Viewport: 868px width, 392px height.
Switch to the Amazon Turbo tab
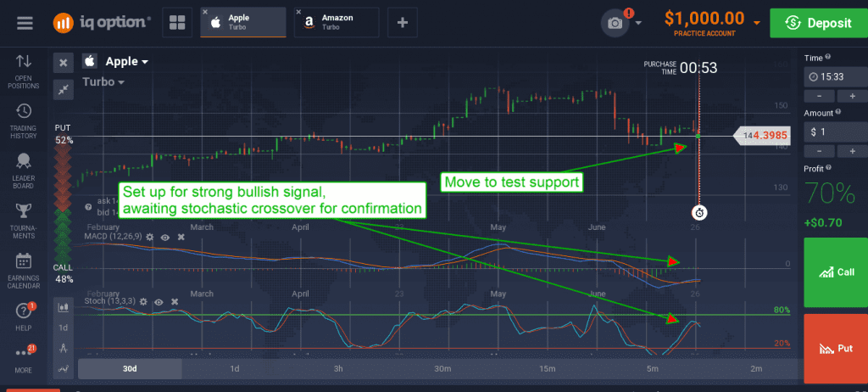337,22
